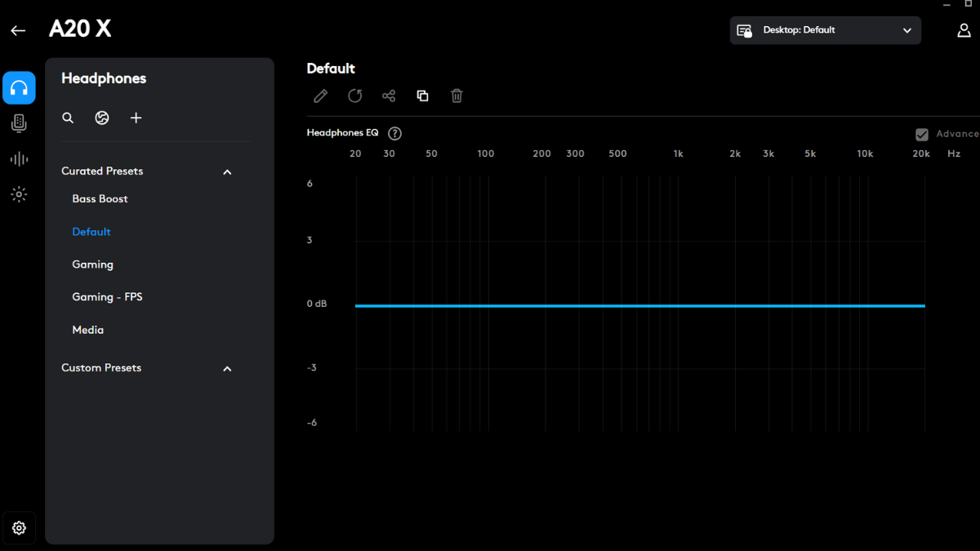Reset the preset with the circular arrow
The image size is (980, 551).
(354, 96)
